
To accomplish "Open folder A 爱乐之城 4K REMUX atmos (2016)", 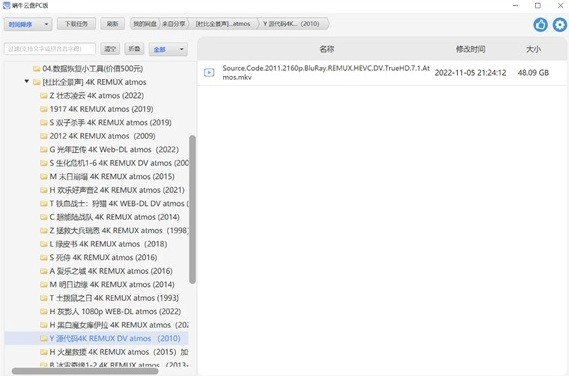I will pos(111,271).
